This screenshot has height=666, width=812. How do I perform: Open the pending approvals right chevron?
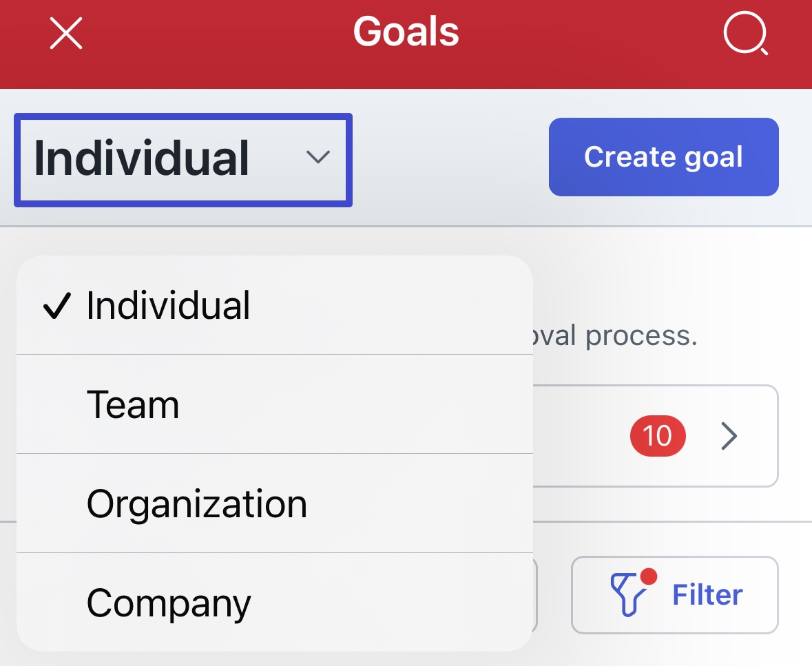click(729, 436)
